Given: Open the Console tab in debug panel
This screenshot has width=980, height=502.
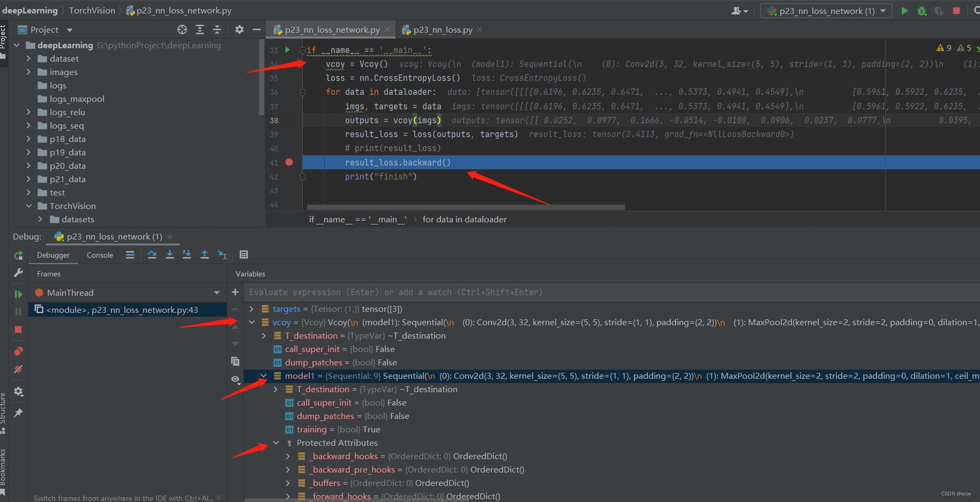Looking at the screenshot, I should coord(100,255).
